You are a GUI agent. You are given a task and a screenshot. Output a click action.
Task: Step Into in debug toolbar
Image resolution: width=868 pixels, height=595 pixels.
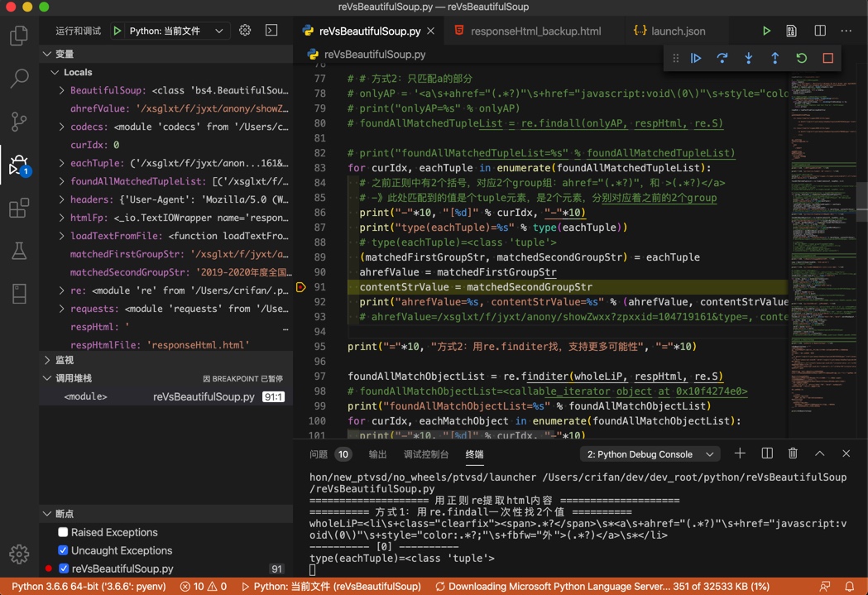click(x=748, y=58)
